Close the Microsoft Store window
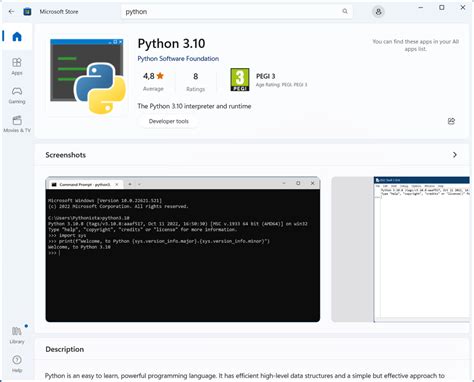The height and width of the screenshot is (382, 474). point(463,7)
